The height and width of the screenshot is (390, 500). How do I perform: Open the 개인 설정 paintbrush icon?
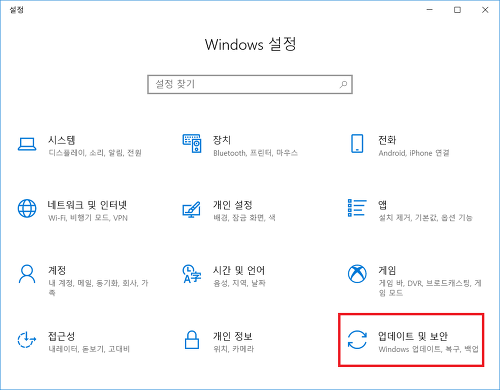[192, 210]
